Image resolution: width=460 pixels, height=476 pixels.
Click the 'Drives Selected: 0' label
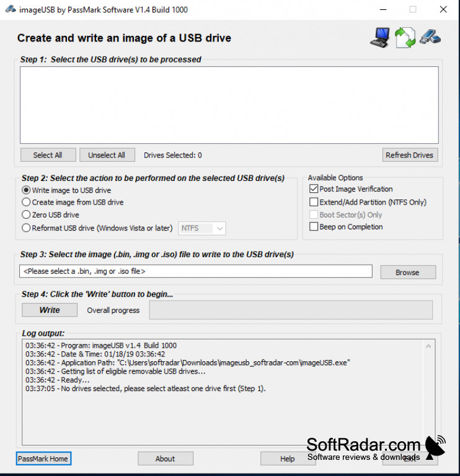point(173,156)
